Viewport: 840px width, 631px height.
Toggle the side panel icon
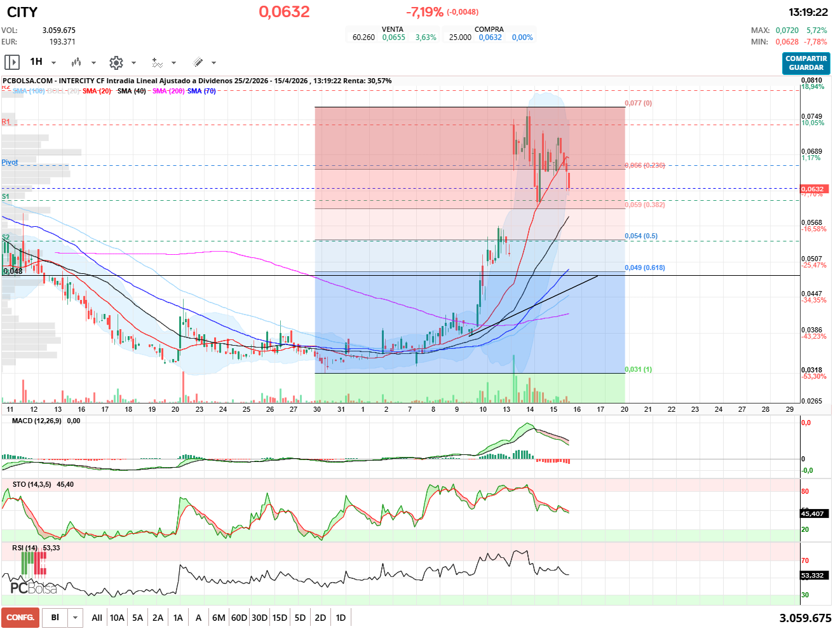click(x=12, y=62)
